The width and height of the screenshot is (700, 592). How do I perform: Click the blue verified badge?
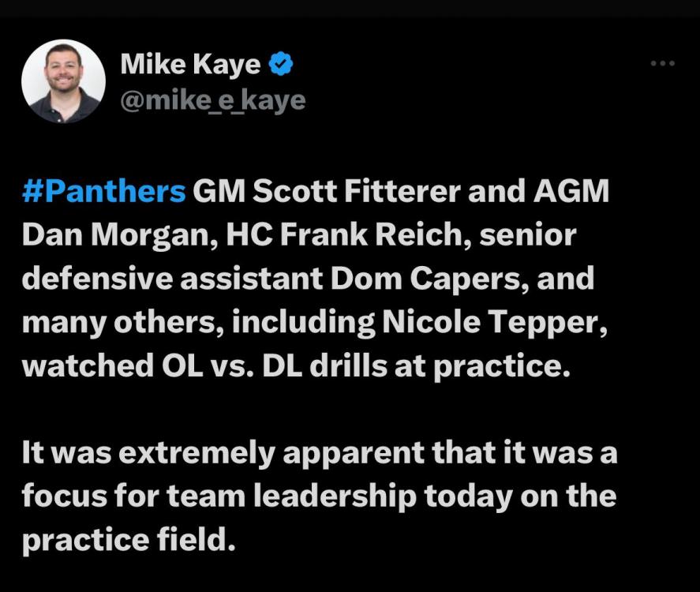[281, 64]
